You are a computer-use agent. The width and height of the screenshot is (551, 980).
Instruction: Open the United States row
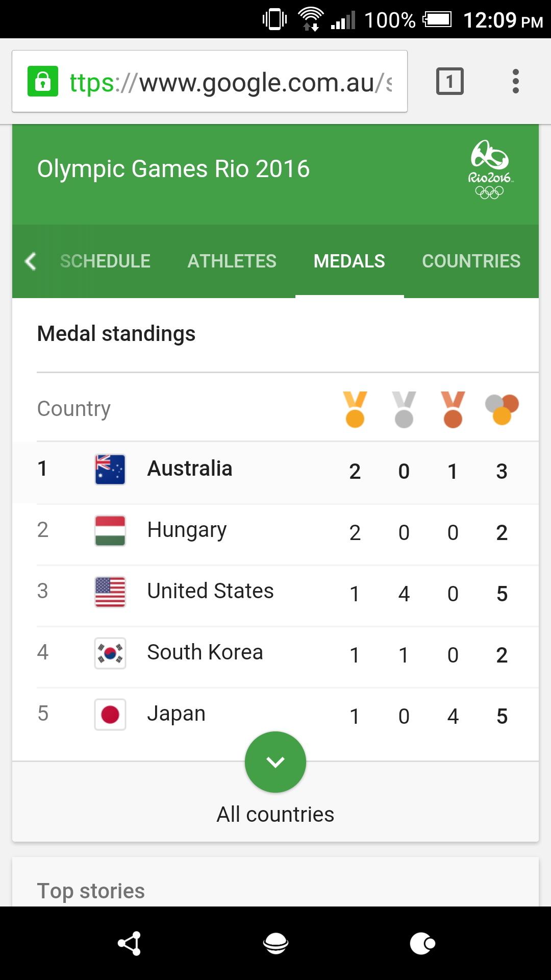[210, 592]
